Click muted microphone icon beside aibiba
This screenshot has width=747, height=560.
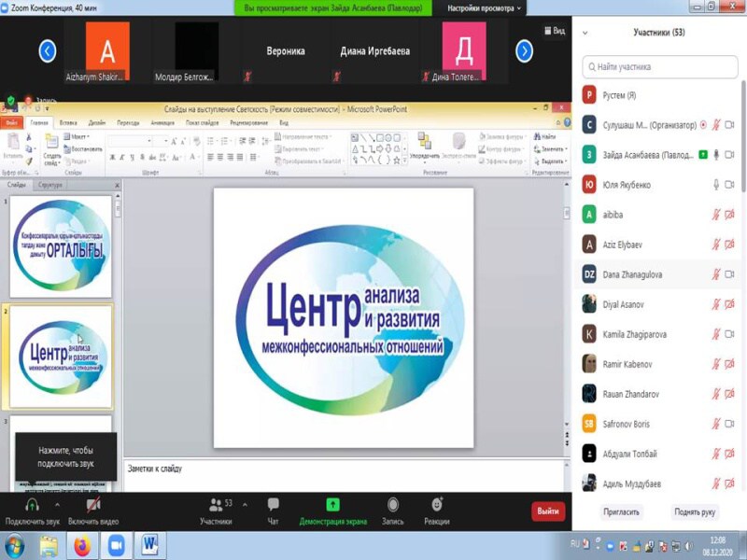tap(715, 215)
